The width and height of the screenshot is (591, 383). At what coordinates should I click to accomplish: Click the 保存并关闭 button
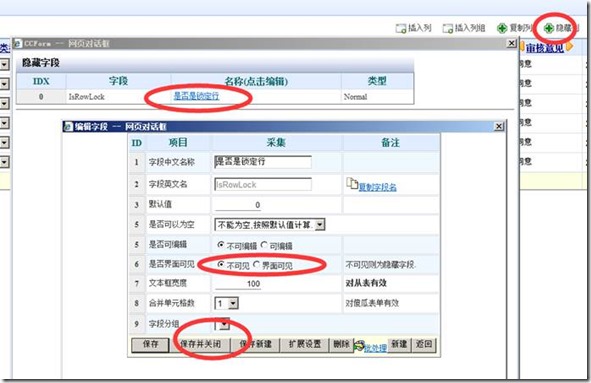pos(200,344)
